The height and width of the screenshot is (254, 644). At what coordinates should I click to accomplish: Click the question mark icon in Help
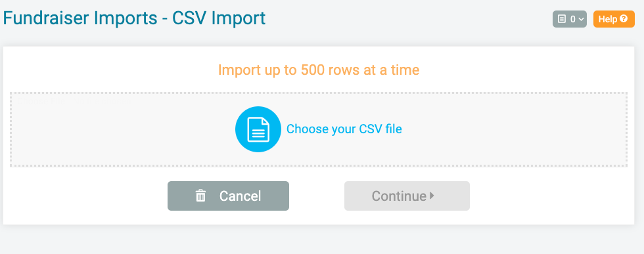tap(624, 18)
